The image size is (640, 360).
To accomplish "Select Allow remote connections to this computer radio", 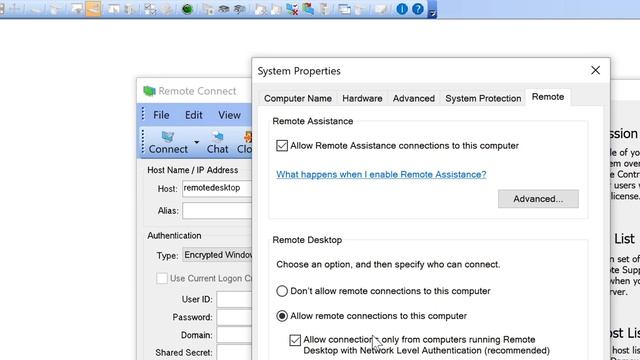I will (x=282, y=316).
